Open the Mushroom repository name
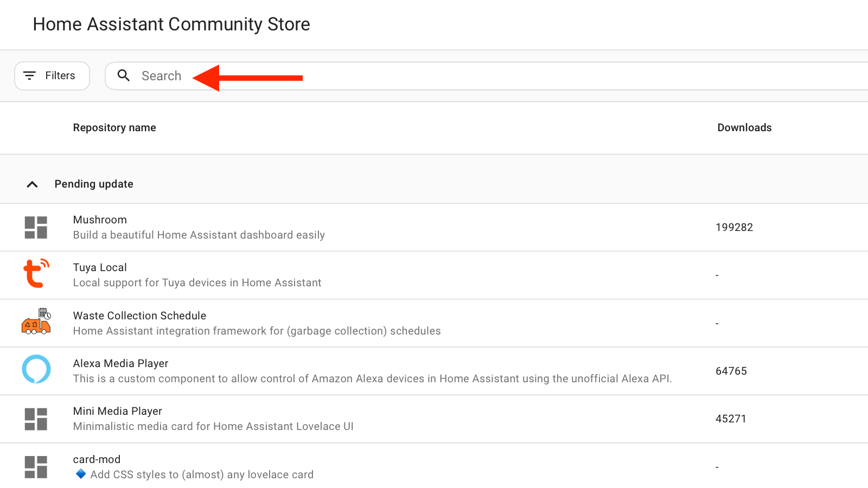 click(x=100, y=220)
